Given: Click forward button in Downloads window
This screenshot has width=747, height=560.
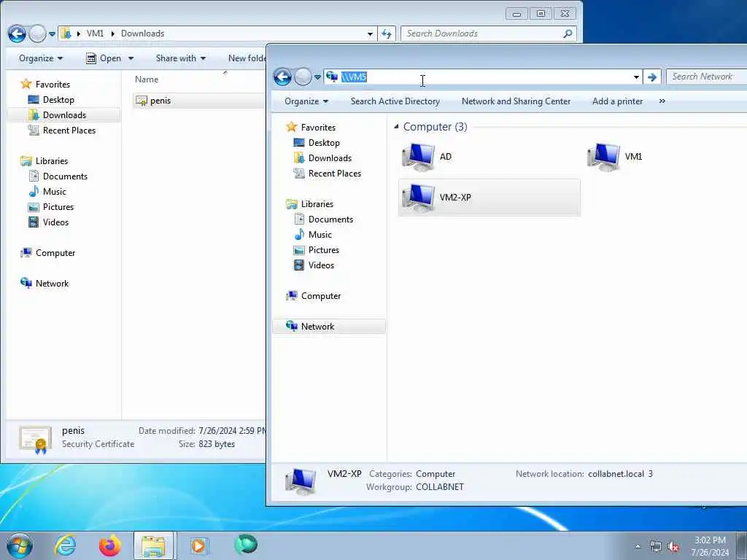Looking at the screenshot, I should [38, 34].
